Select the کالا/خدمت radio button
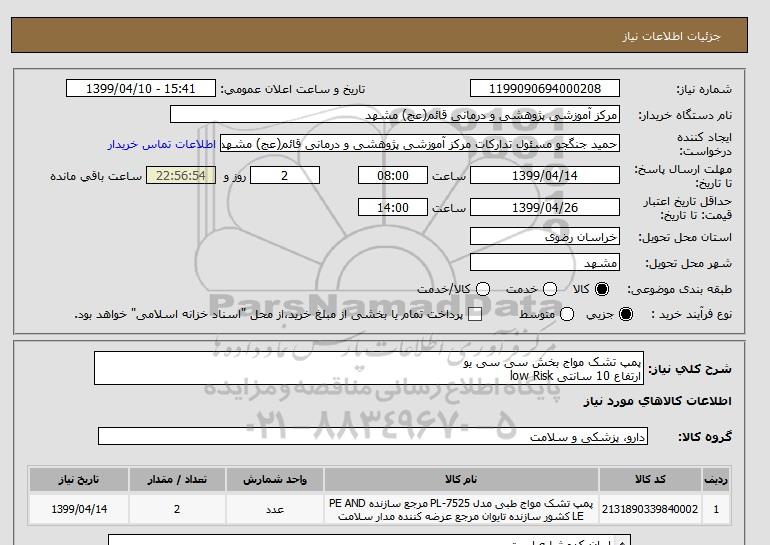This screenshot has height=545, width=770. [x=483, y=289]
